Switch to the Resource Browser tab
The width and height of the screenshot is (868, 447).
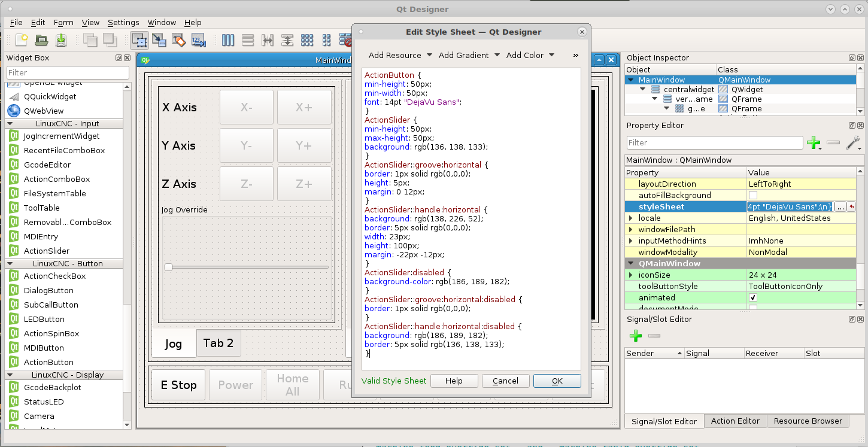coord(808,421)
